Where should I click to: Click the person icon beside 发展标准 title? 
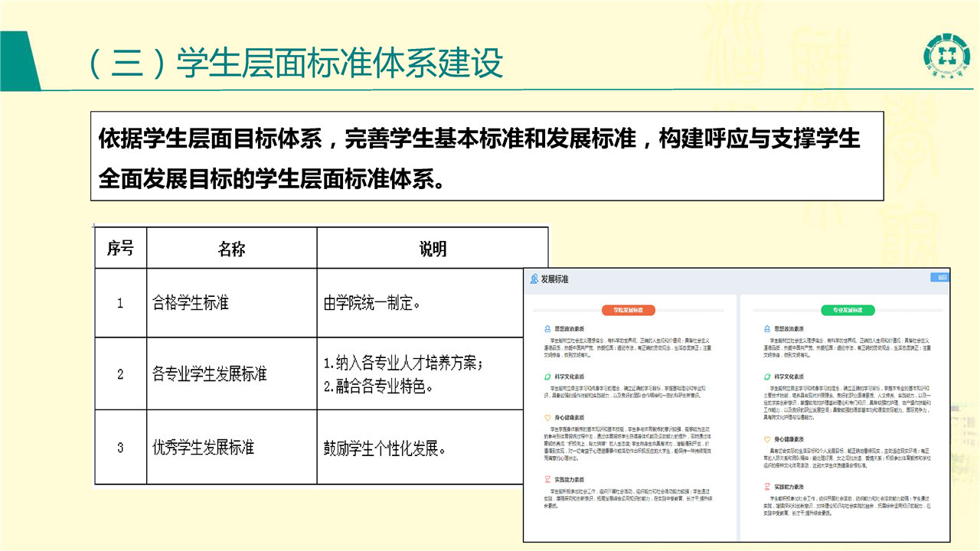pos(534,280)
